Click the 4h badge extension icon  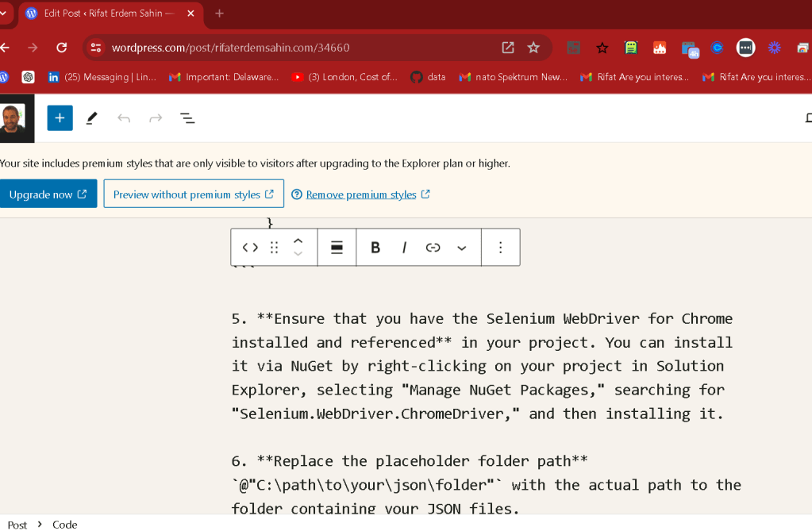[x=690, y=50]
